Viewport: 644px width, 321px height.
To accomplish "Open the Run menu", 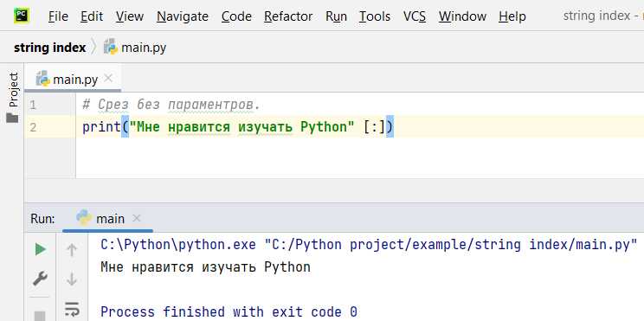I will (336, 16).
